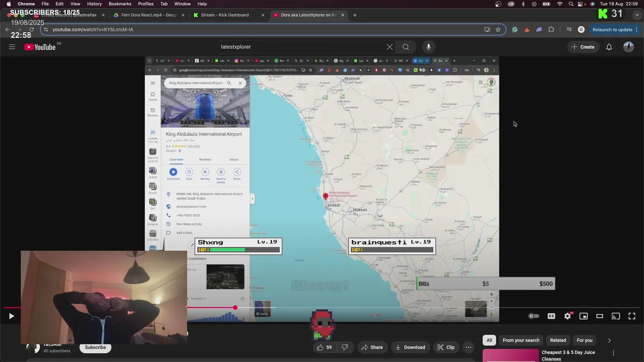
Task: Click the install/screen icon in address bar
Action: point(487,30)
